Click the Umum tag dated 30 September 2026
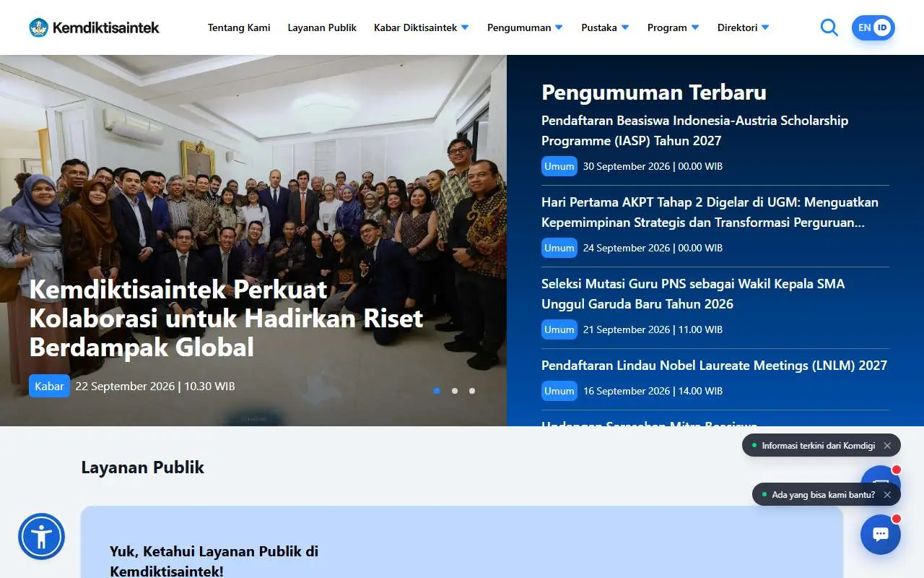This screenshot has width=924, height=578. click(559, 166)
